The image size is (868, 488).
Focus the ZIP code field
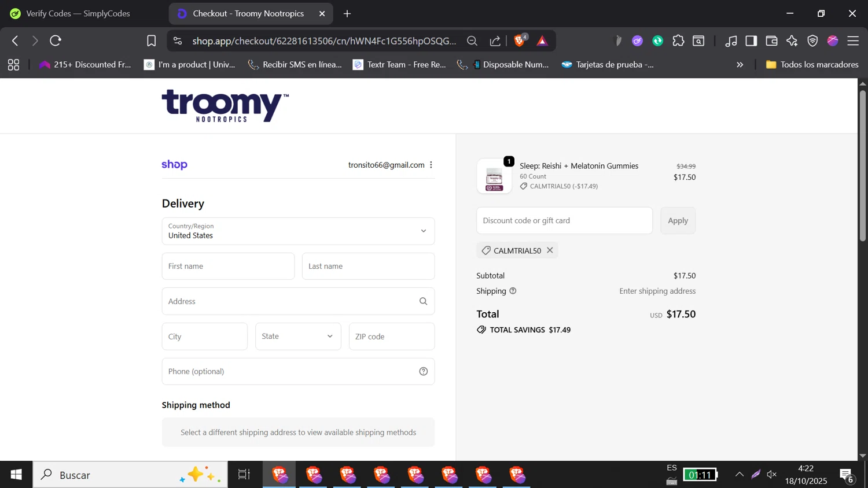(392, 337)
